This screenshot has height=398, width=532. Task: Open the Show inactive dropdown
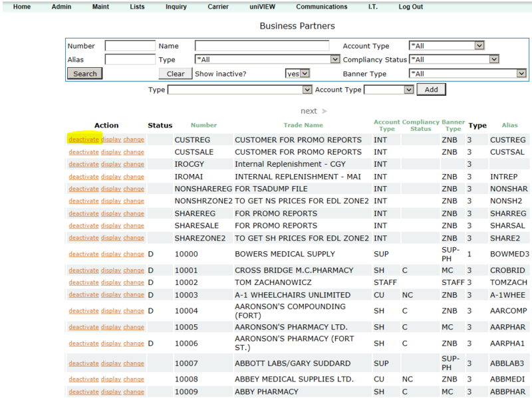click(x=297, y=74)
